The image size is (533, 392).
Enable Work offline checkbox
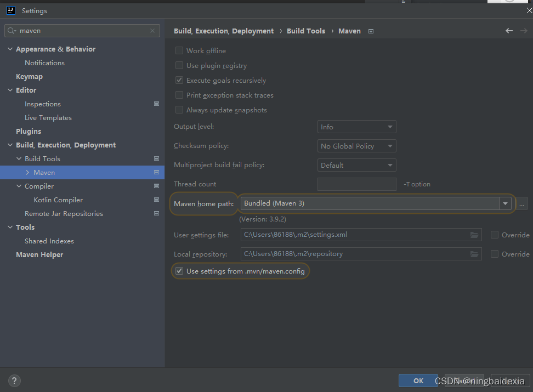pyautogui.click(x=179, y=50)
